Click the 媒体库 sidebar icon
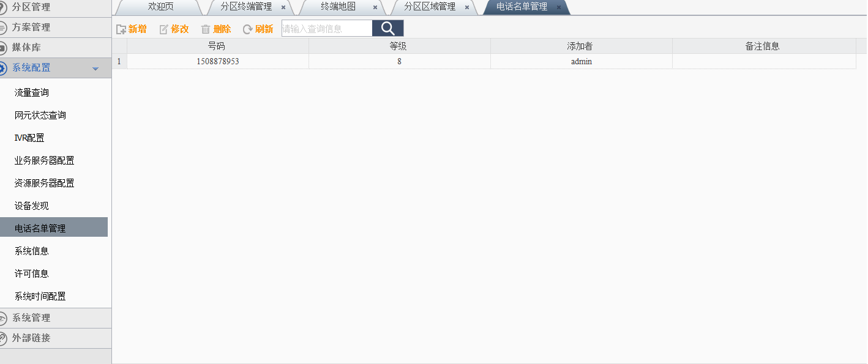This screenshot has height=364, width=868. click(x=3, y=48)
